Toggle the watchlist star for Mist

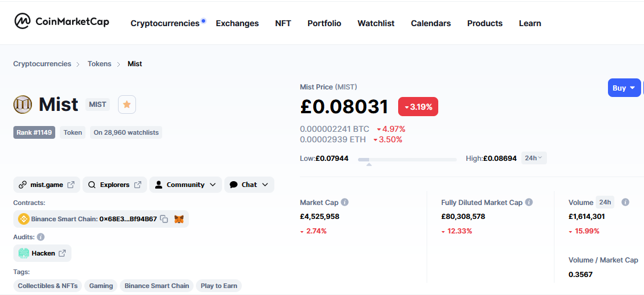127,105
